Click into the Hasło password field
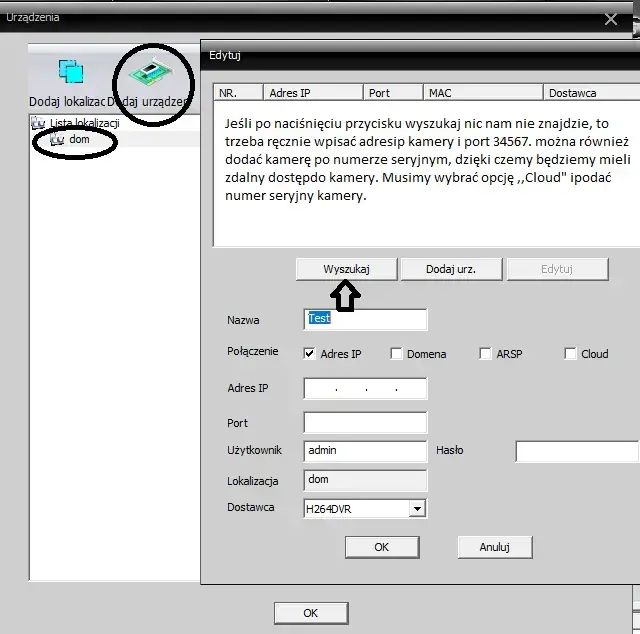This screenshot has width=640, height=634. [577, 451]
